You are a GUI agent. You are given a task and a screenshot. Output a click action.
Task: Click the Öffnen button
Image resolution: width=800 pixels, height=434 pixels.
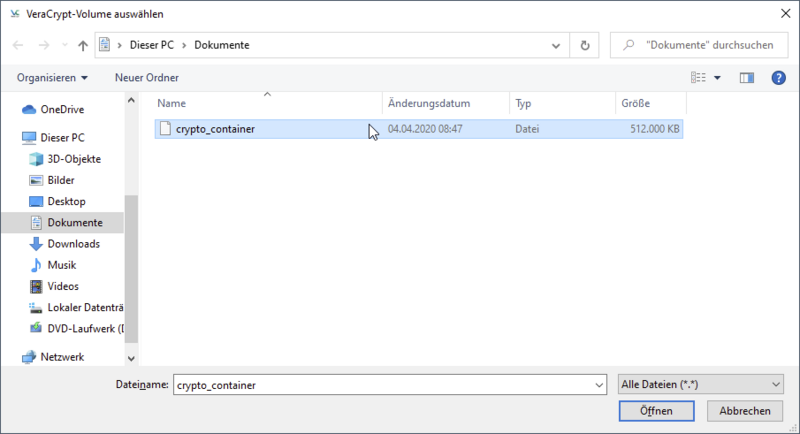[656, 411]
